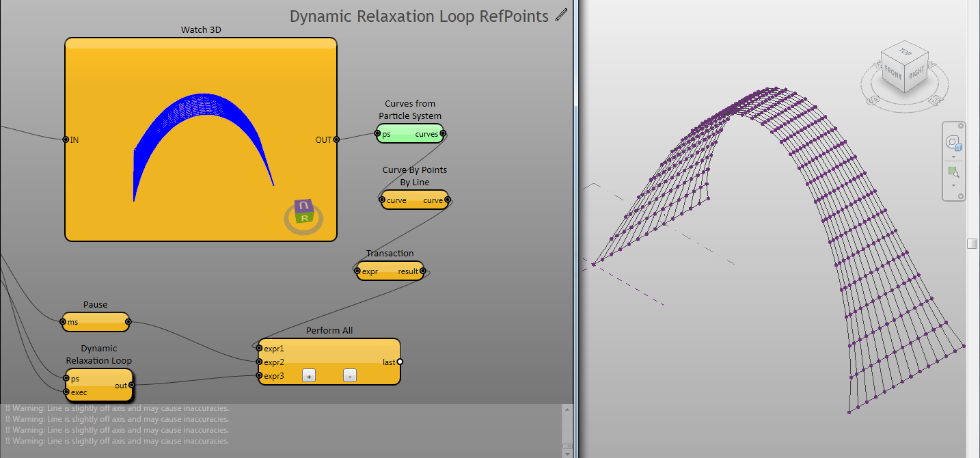Click the last output port of Perform All
The width and height of the screenshot is (980, 458).
[x=400, y=362]
